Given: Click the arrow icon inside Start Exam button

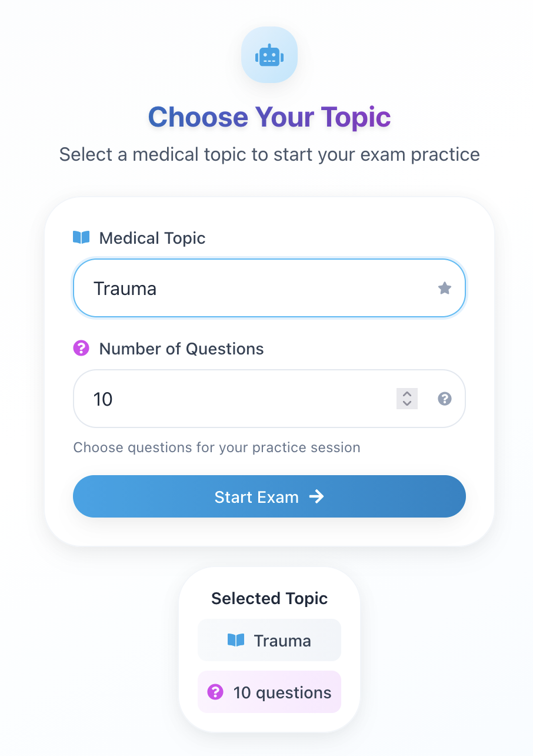Looking at the screenshot, I should point(317,497).
